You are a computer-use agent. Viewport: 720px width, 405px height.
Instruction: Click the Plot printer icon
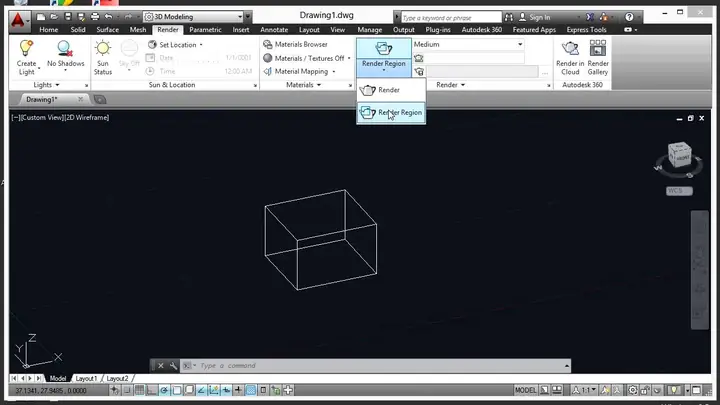(95, 17)
